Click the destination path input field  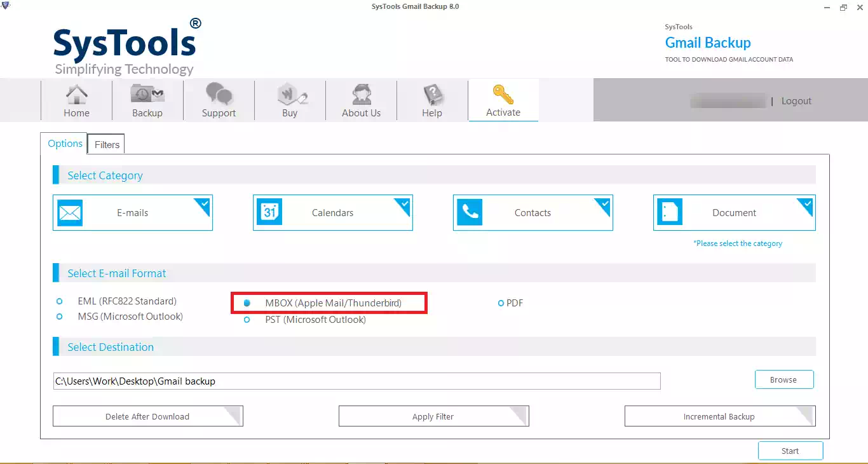click(x=357, y=381)
